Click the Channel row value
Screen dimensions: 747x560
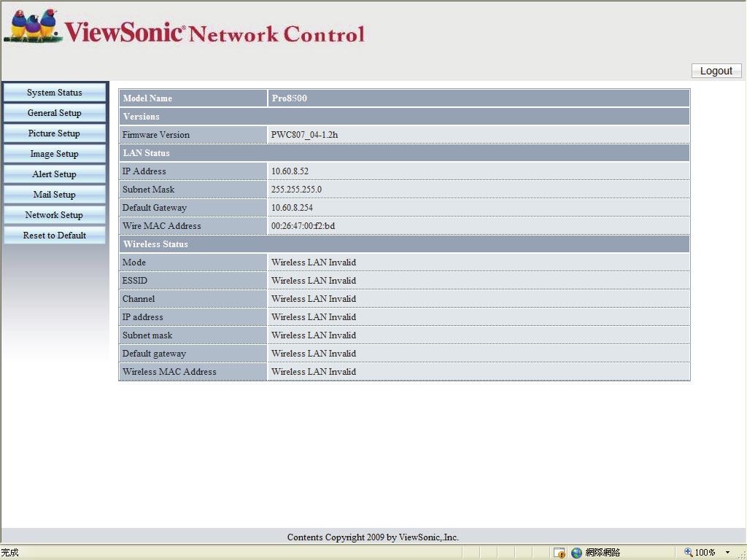pyautogui.click(x=314, y=298)
